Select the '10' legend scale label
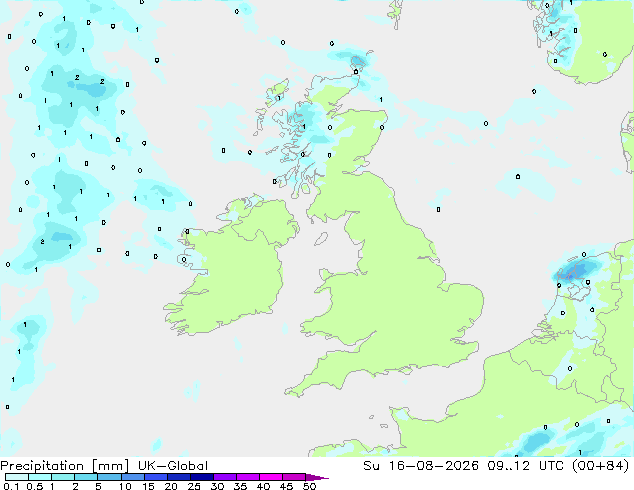 pos(125,486)
